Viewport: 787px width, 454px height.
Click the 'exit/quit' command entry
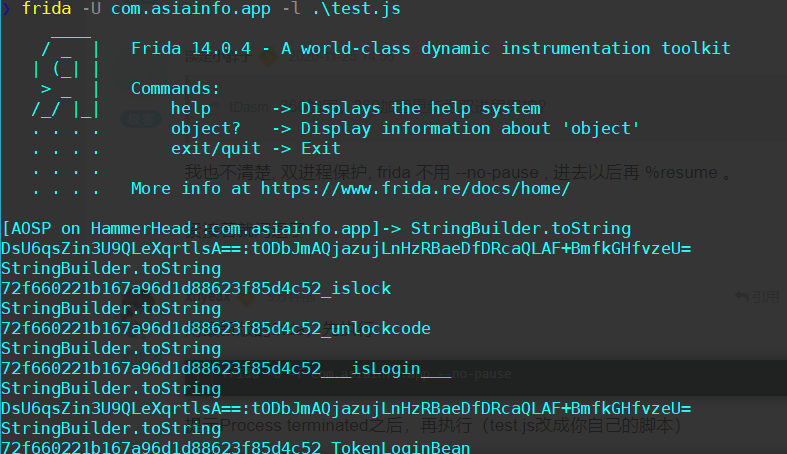click(216, 148)
